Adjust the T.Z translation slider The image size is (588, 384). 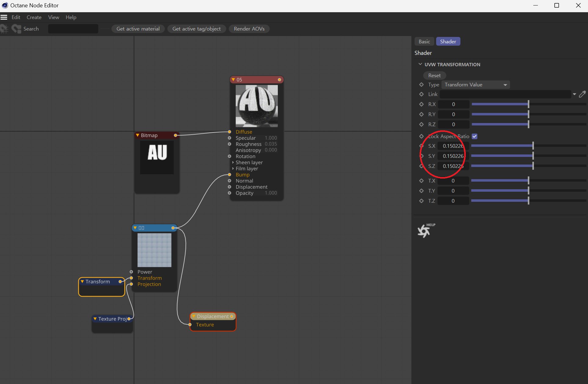[x=529, y=201]
